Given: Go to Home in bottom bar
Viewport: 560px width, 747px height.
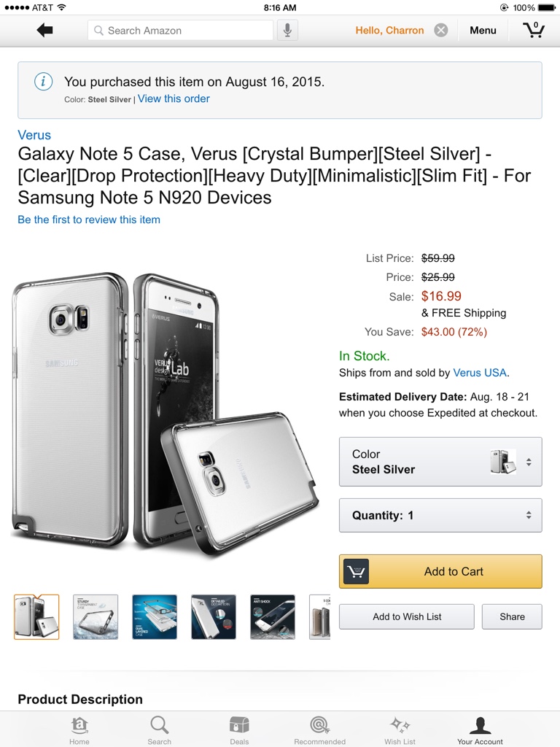Looking at the screenshot, I should [x=79, y=729].
